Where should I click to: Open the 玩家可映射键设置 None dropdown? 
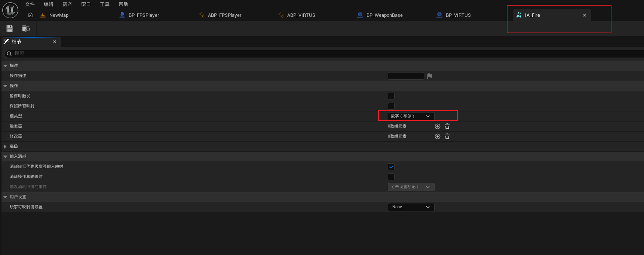[x=411, y=207]
